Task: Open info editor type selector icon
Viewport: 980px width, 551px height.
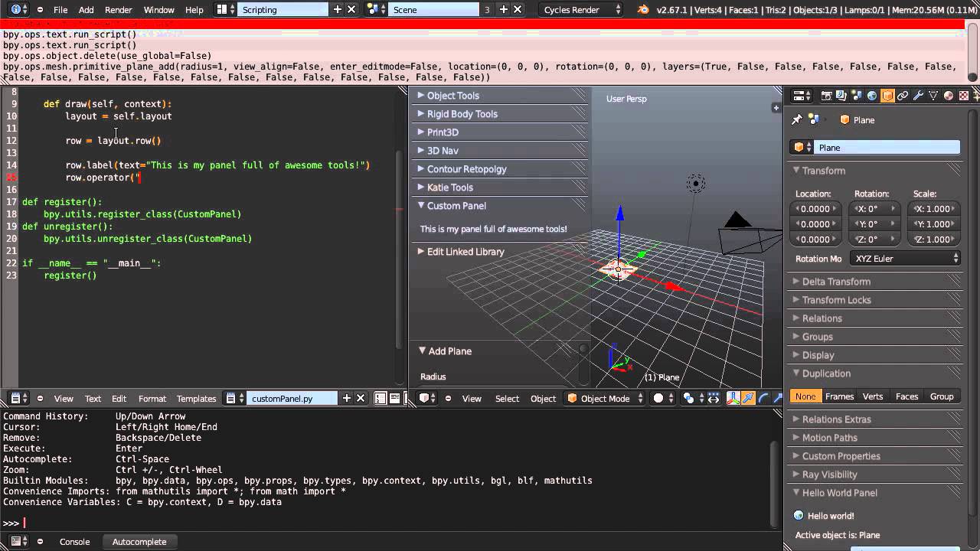Action: pos(19,10)
